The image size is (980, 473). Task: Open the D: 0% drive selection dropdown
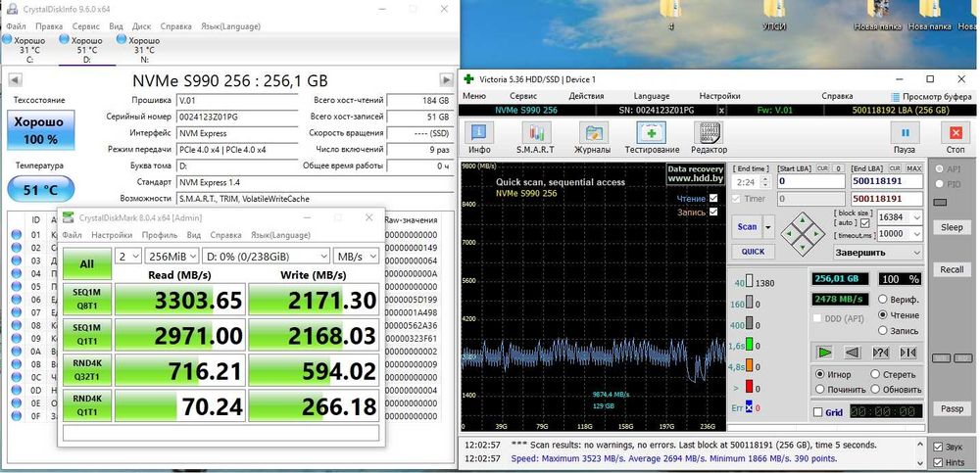click(266, 257)
